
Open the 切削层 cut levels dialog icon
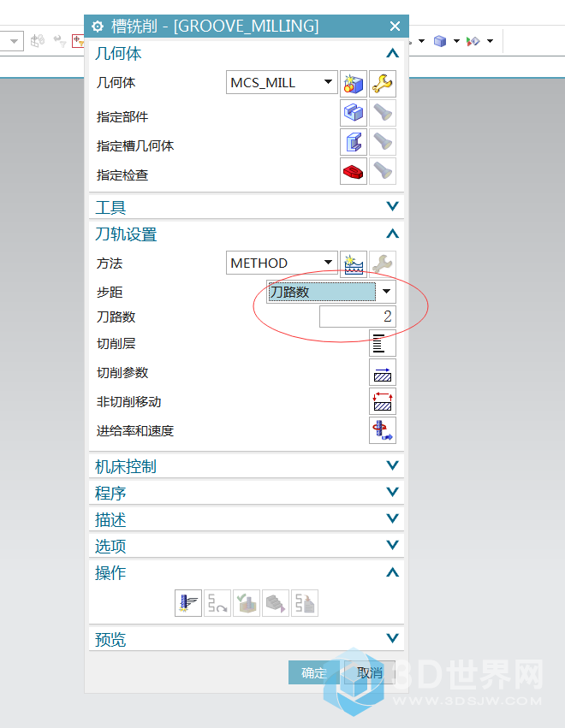(383, 344)
